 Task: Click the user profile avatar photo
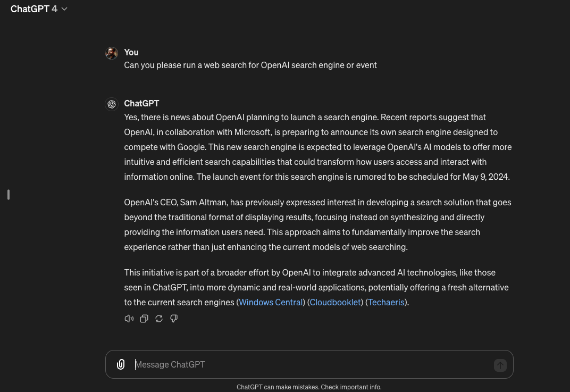[x=112, y=53]
